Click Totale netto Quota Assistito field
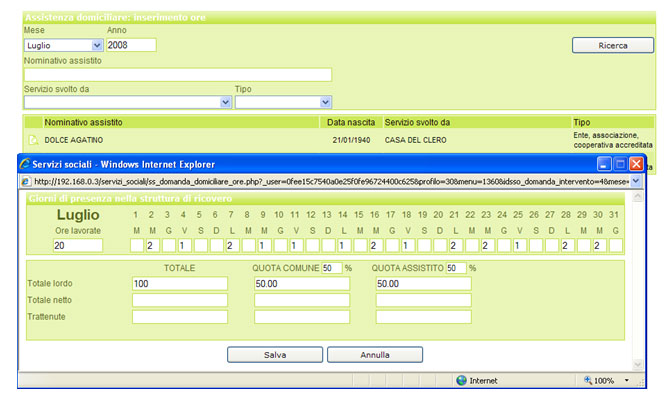 pos(423,300)
